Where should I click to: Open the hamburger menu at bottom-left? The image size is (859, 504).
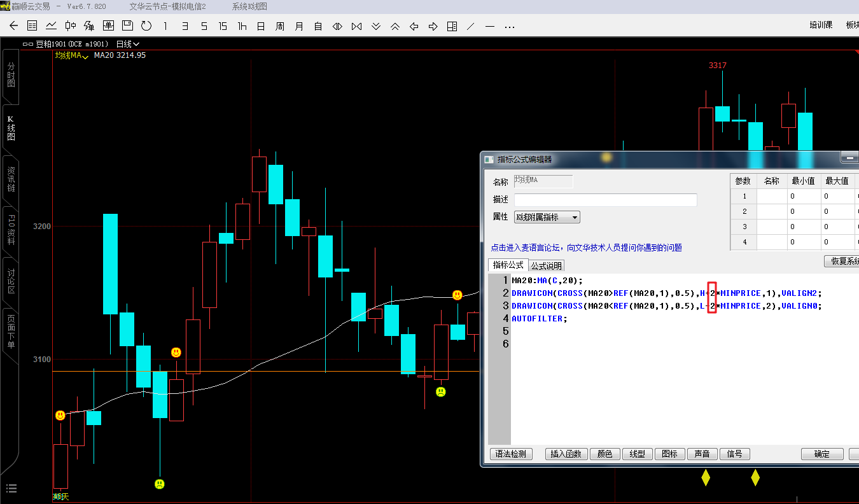[x=11, y=489]
